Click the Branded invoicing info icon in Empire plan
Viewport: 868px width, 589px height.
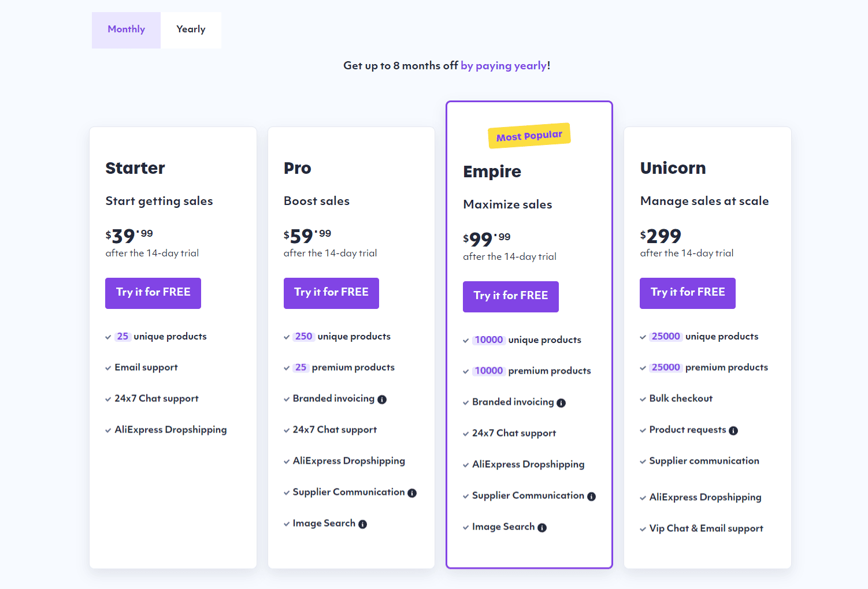pyautogui.click(x=562, y=402)
